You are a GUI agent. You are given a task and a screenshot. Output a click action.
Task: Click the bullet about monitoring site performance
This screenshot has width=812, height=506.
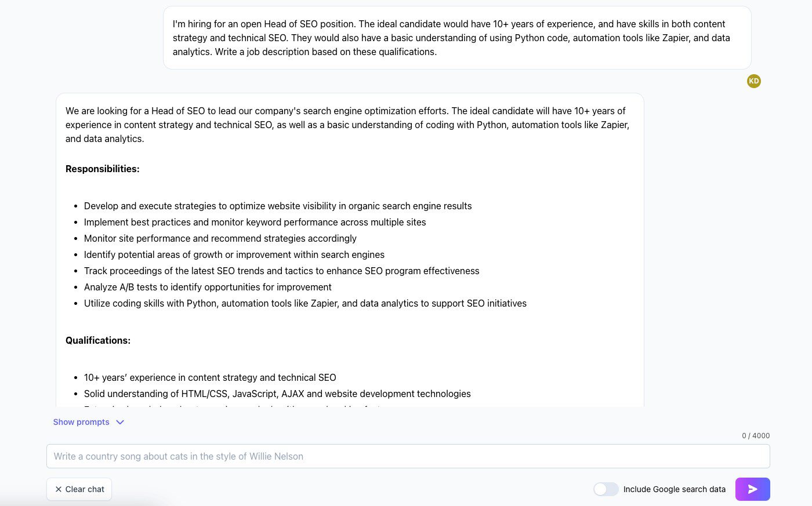(220, 238)
